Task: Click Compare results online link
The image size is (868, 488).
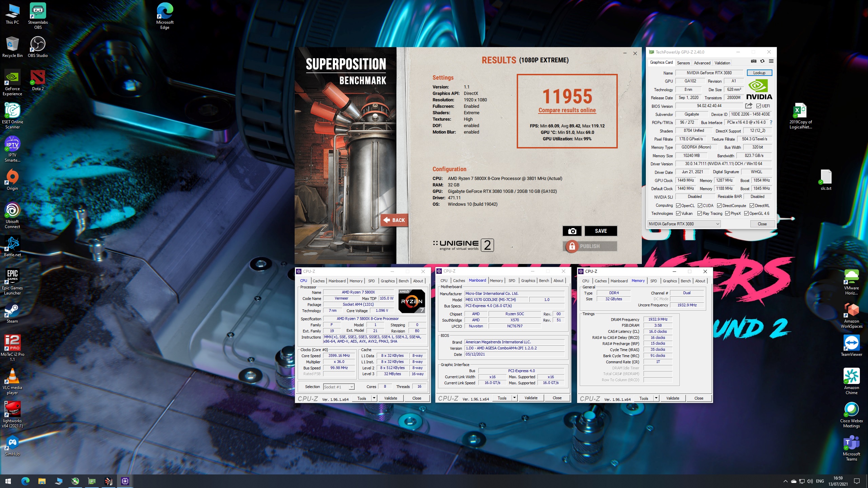Action: 567,110
